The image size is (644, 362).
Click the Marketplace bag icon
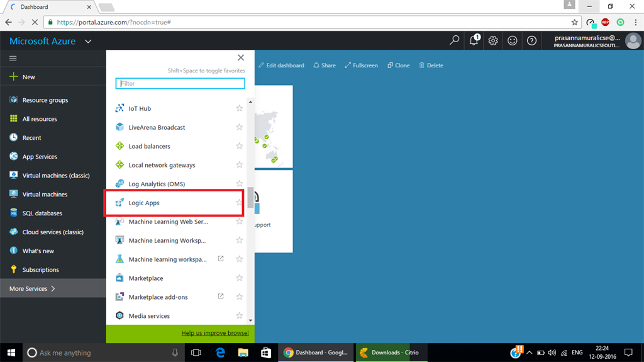pyautogui.click(x=119, y=278)
